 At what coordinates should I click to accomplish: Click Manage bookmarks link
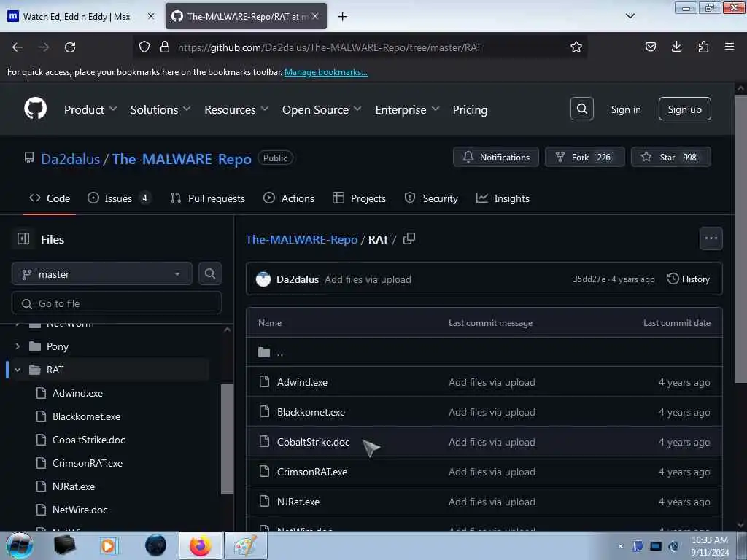point(326,72)
